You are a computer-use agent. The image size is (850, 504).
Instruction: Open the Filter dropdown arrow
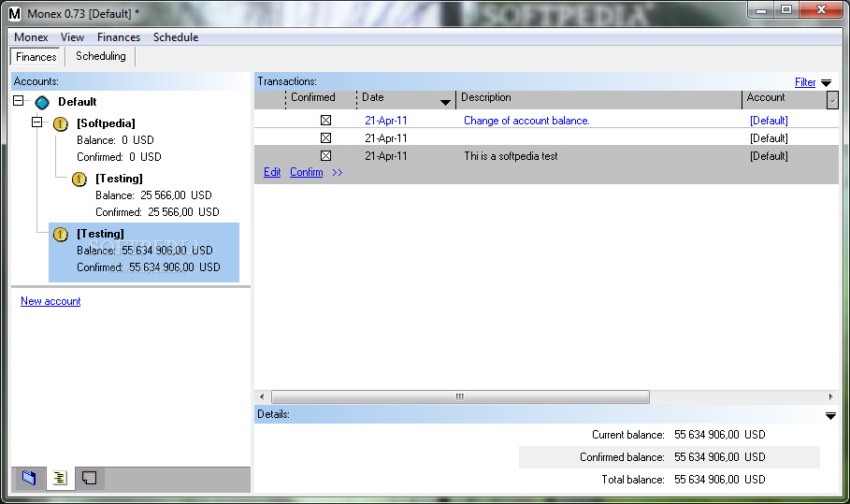coord(826,83)
